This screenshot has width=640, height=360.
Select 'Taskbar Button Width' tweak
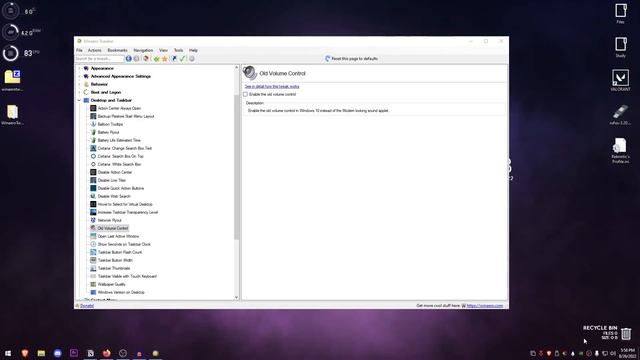click(115, 260)
